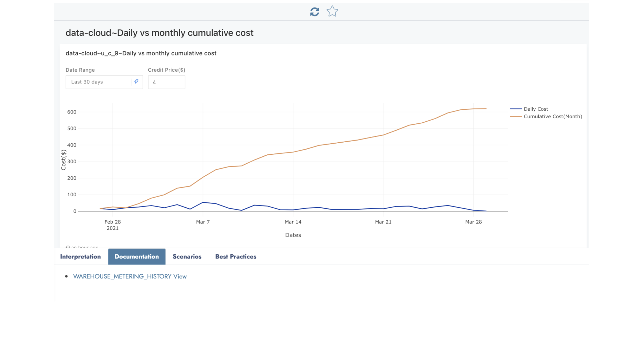
Task: Click the 'Mar 7' x-axis label
Action: point(203,222)
